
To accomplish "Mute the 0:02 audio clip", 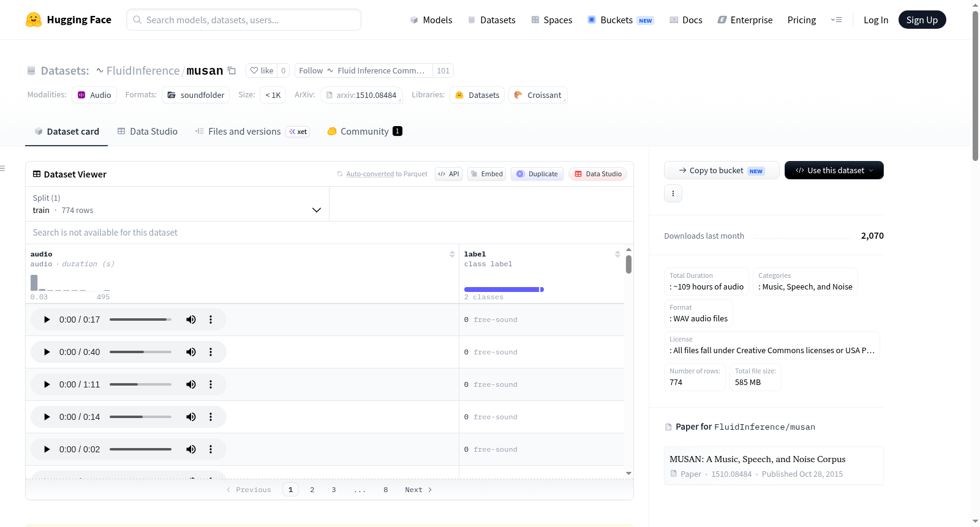I will pos(191,449).
